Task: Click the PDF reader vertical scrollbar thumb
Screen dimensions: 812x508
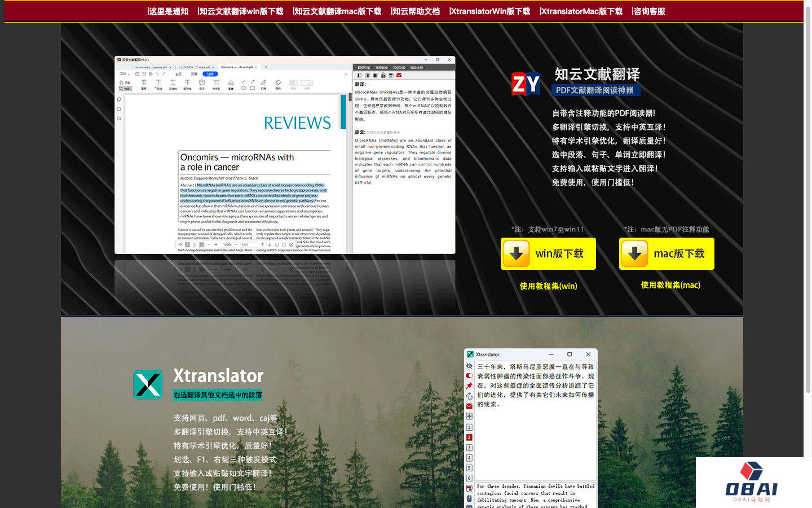Action: (x=350, y=97)
